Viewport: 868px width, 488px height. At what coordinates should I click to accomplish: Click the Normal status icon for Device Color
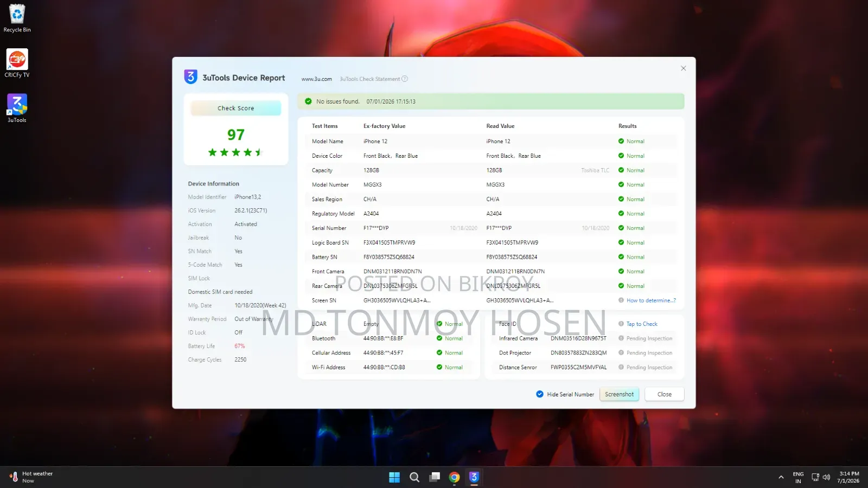[x=621, y=156]
